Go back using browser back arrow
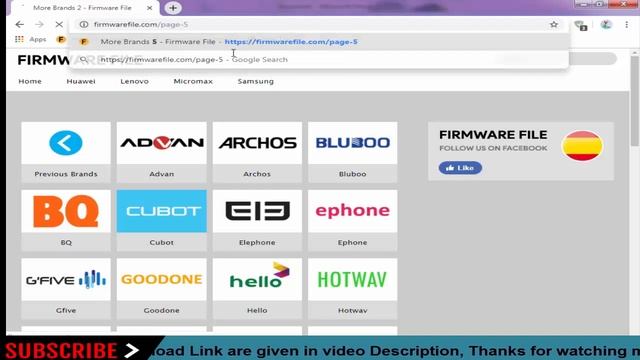Viewport: 640px width, 360px height. 19,24
